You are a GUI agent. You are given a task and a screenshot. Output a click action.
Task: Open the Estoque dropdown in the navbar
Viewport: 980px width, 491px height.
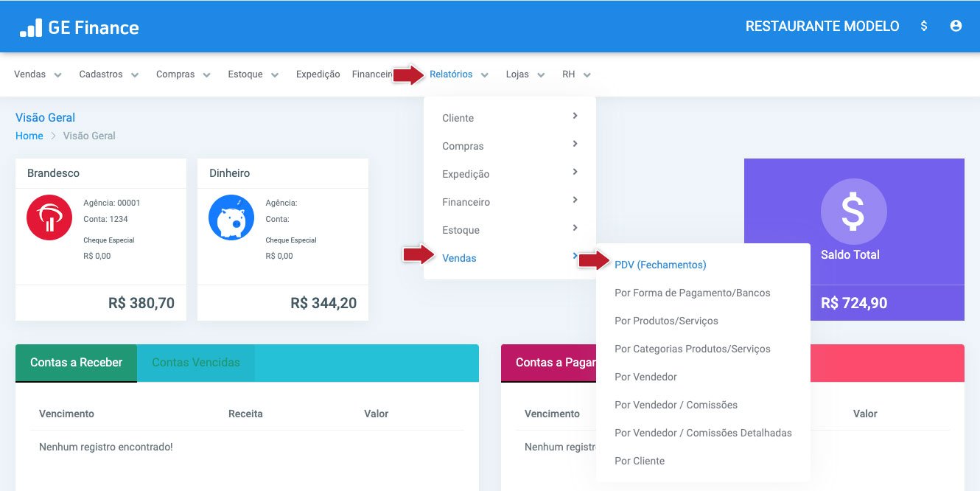tap(253, 74)
